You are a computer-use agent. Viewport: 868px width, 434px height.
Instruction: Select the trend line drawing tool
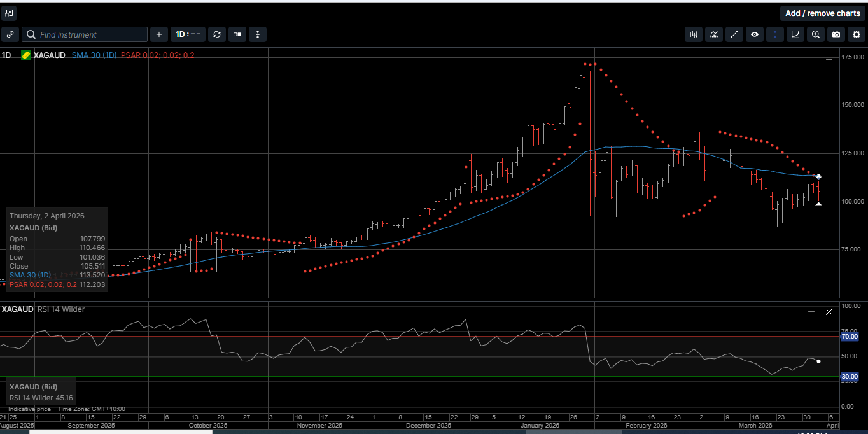pyautogui.click(x=734, y=34)
